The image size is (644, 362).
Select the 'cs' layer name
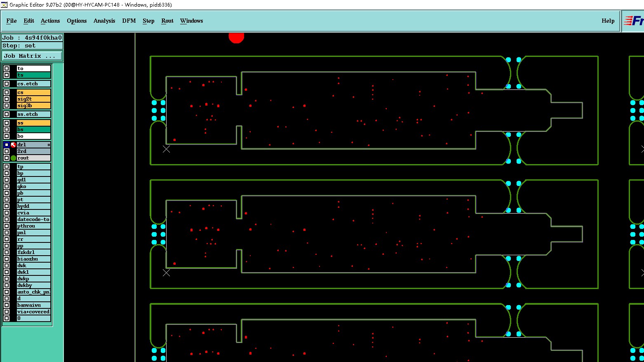coord(33,92)
